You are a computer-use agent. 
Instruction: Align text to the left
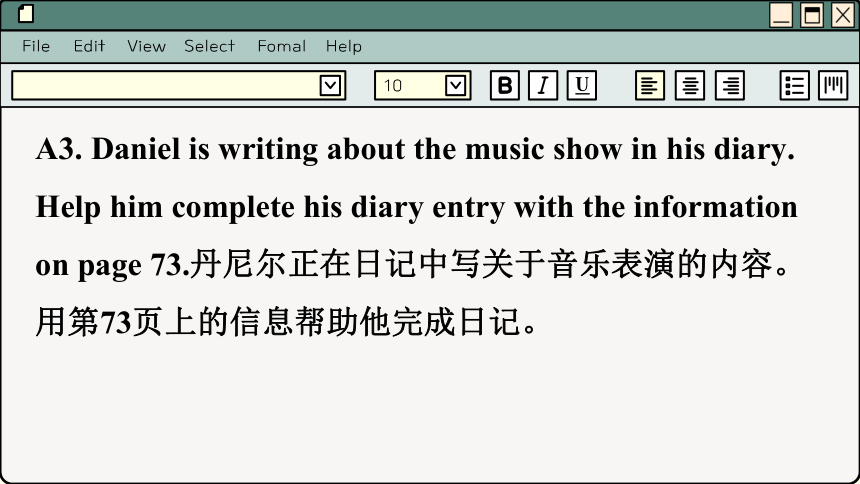tap(650, 86)
